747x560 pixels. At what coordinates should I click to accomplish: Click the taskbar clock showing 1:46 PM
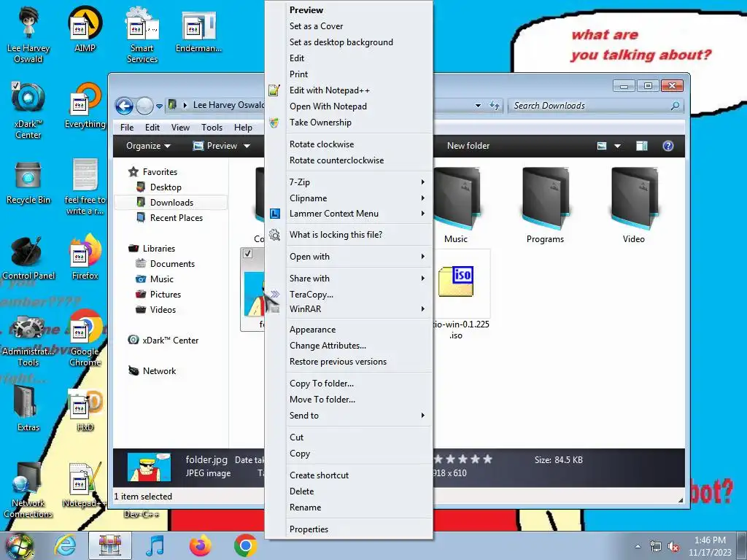[710, 546]
